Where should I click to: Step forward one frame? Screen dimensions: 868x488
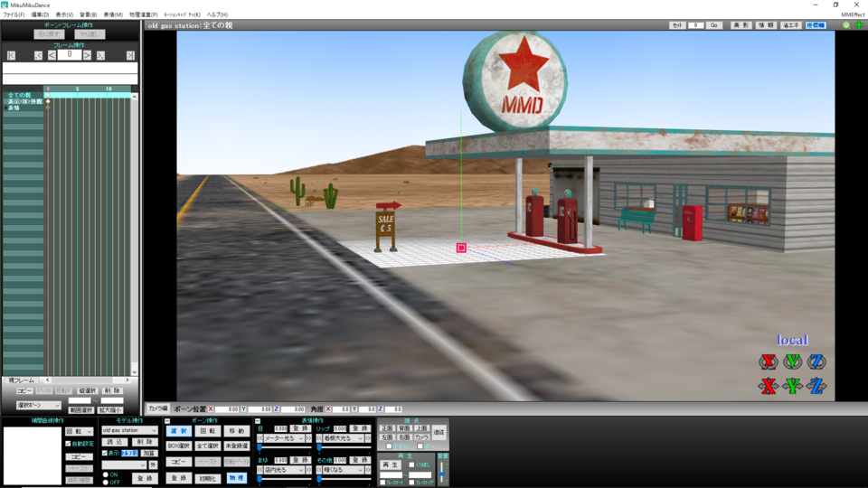point(87,55)
